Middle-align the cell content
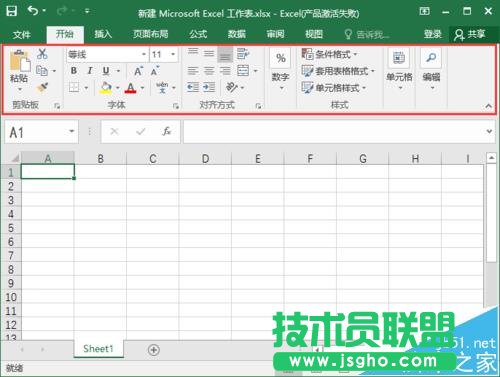 [209, 53]
